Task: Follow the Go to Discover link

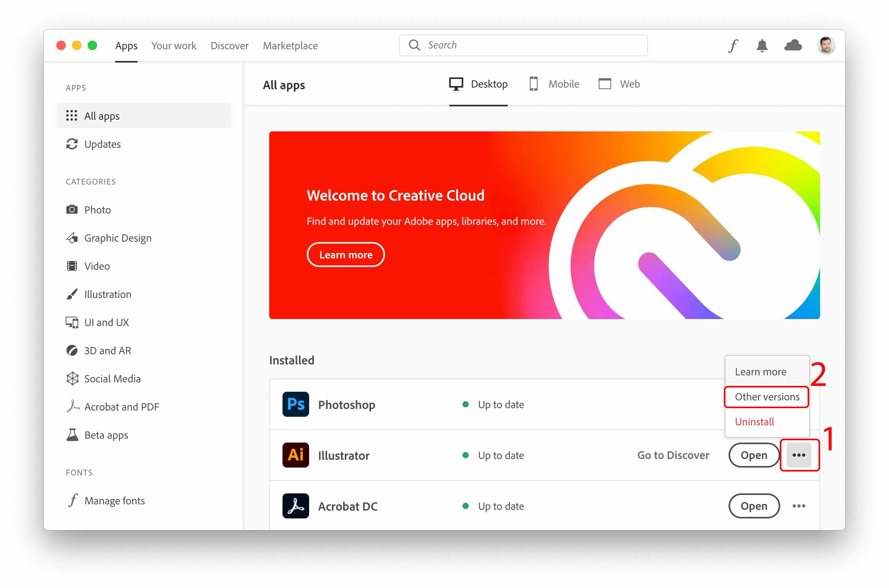Action: coord(673,455)
